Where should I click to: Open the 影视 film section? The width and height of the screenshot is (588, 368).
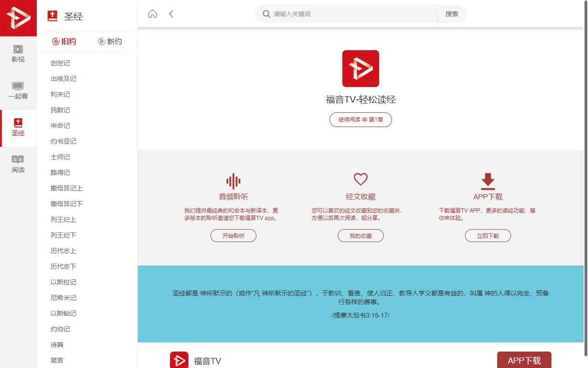click(x=18, y=54)
